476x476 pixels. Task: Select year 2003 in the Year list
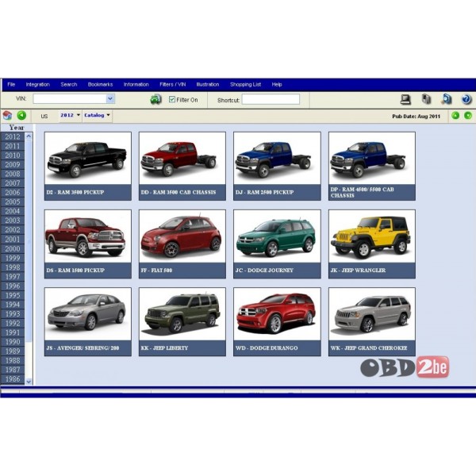tap(13, 221)
